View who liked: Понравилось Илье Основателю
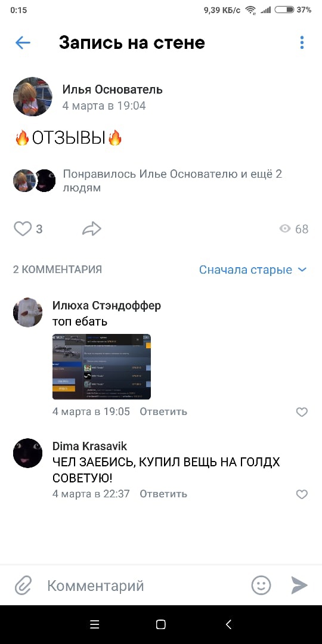Screen dimensions: 322x644 coord(172,181)
